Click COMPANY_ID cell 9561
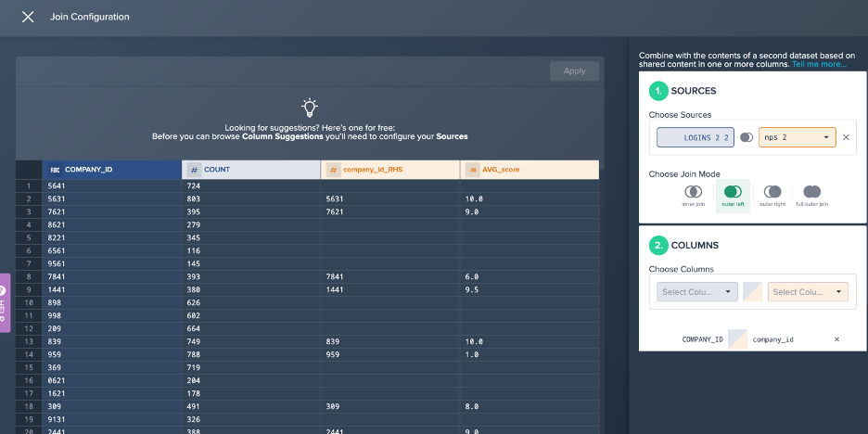 click(112, 263)
